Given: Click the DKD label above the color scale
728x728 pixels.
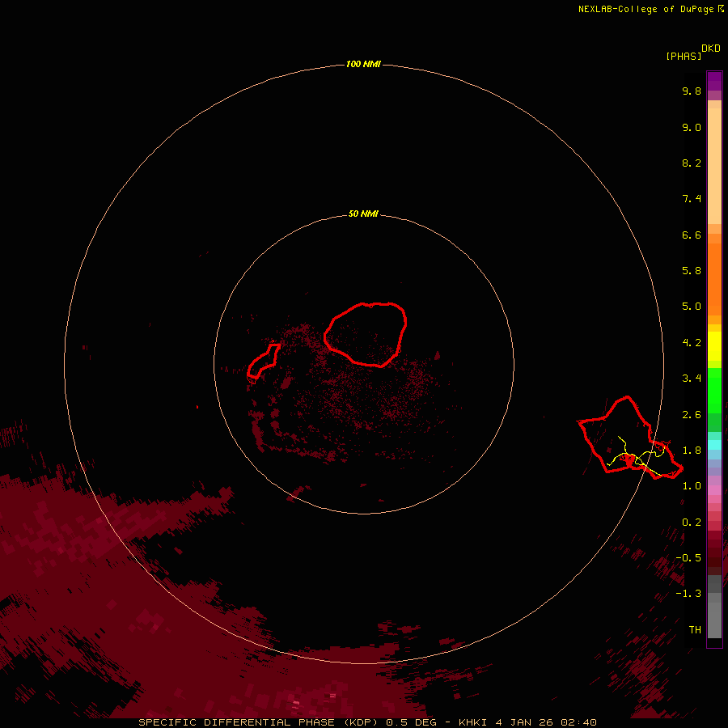Looking at the screenshot, I should click(x=711, y=49).
